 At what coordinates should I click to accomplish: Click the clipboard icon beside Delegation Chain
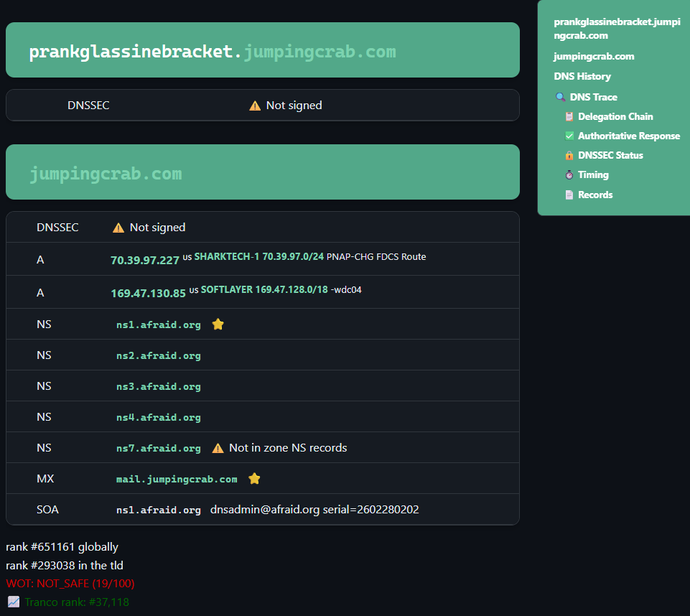click(569, 116)
